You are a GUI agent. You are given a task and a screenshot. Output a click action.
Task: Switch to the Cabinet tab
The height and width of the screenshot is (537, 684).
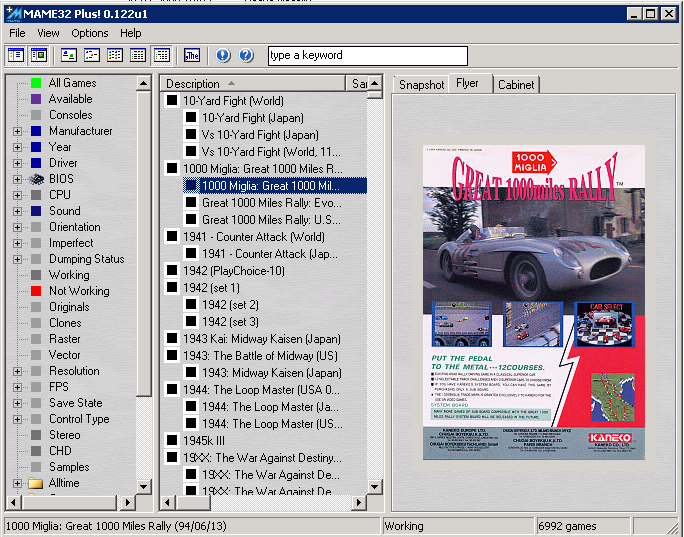(515, 85)
